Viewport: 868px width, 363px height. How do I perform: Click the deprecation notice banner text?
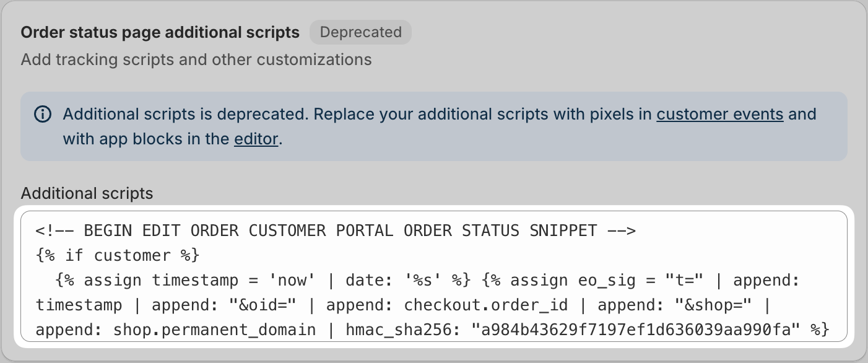tap(440, 126)
